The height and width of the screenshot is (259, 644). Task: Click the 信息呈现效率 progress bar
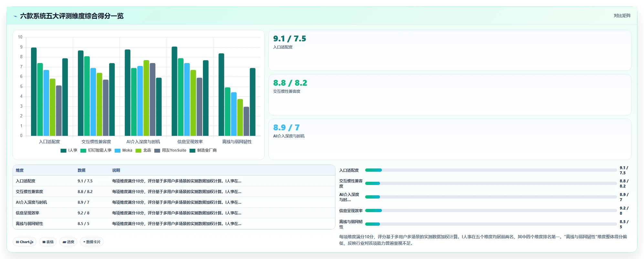click(x=491, y=210)
